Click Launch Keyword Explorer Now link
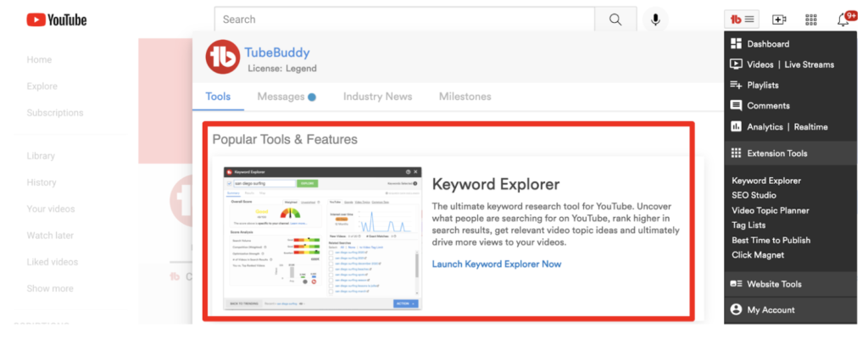The height and width of the screenshot is (345, 868). (497, 264)
